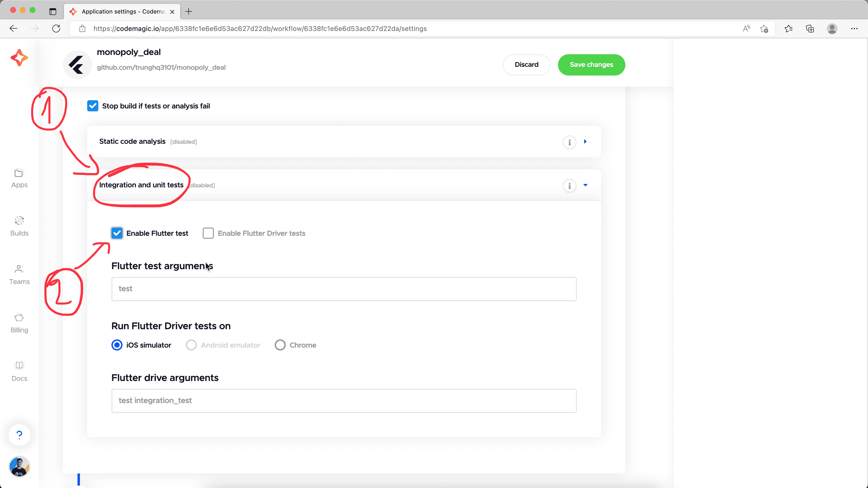868x488 pixels.
Task: Focus the Flutter drive arguments field
Action: pyautogui.click(x=344, y=401)
